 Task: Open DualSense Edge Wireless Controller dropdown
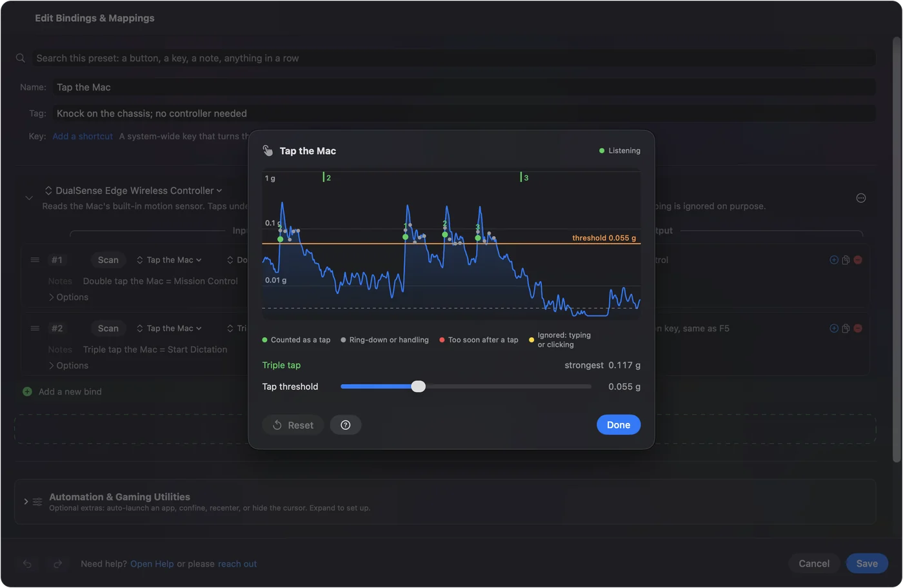[x=133, y=190]
